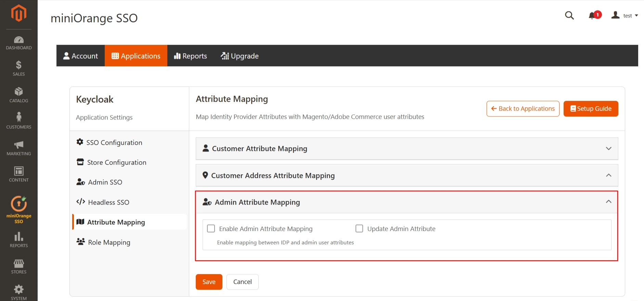Switch to the Upgrade tab

tap(240, 56)
